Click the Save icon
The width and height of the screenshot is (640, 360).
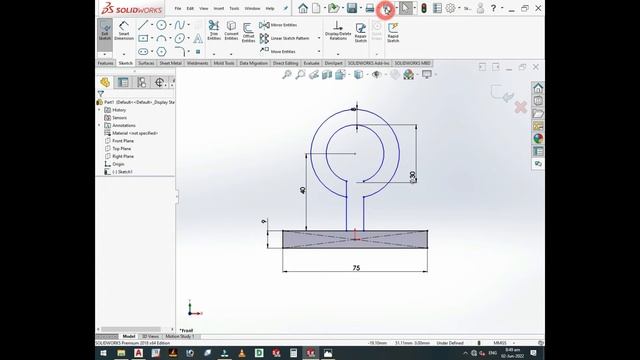[x=352, y=8]
